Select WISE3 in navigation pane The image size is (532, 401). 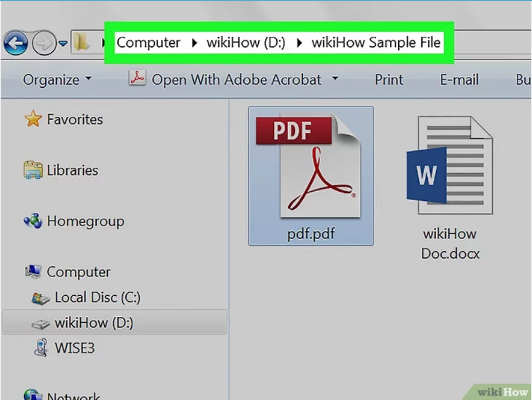[x=75, y=348]
